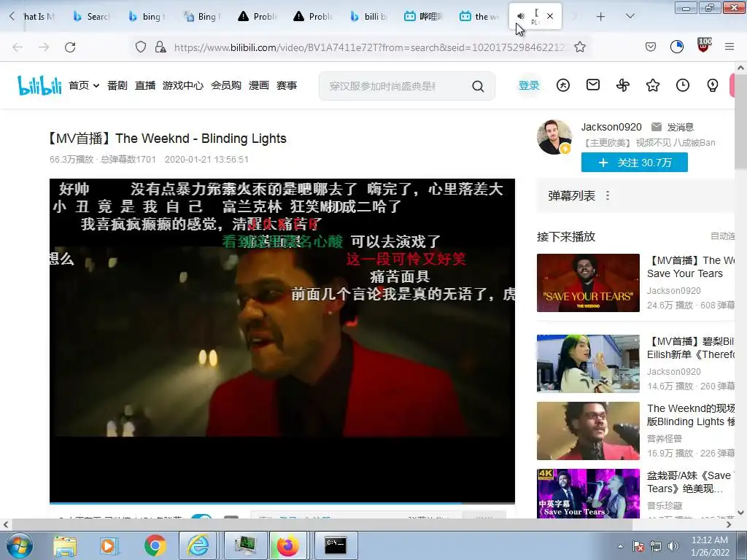The width and height of the screenshot is (747, 560).
Task: Open the 赛事 navigation item
Action: (287, 85)
